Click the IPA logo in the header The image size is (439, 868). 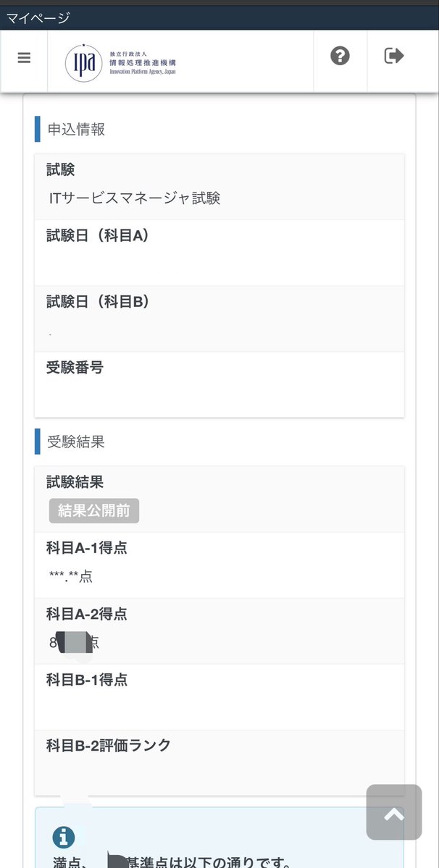click(121, 62)
